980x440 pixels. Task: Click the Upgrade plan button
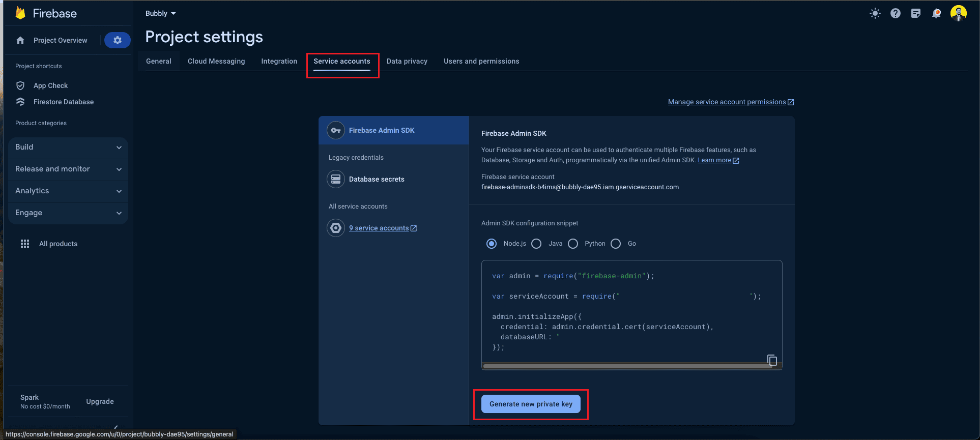100,401
